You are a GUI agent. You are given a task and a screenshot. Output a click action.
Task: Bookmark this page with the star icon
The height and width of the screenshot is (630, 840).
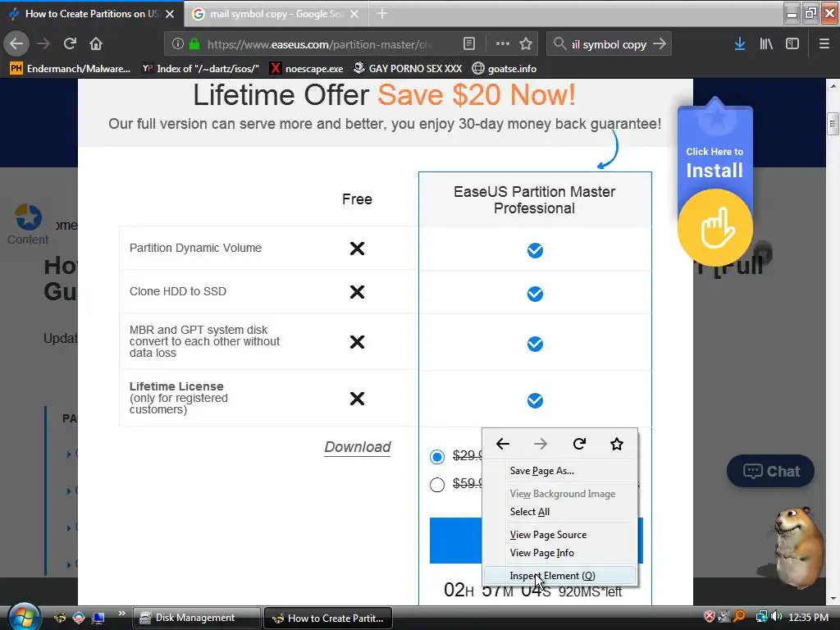point(526,44)
